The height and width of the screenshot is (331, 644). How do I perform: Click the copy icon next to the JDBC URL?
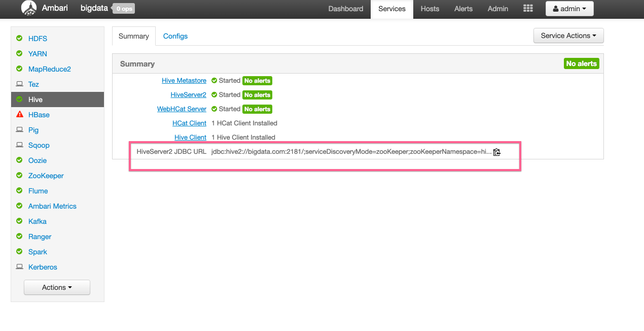tap(496, 152)
